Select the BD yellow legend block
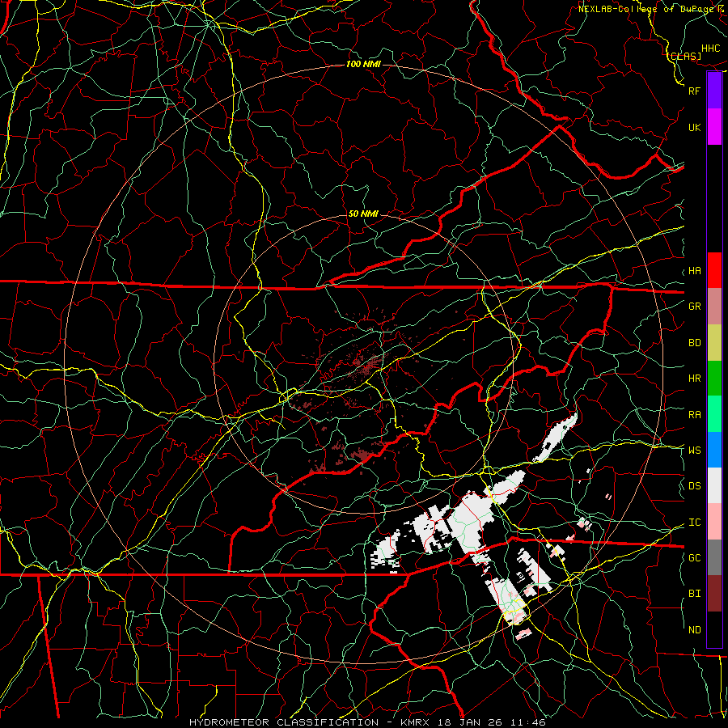The width and height of the screenshot is (728, 728). [x=714, y=342]
